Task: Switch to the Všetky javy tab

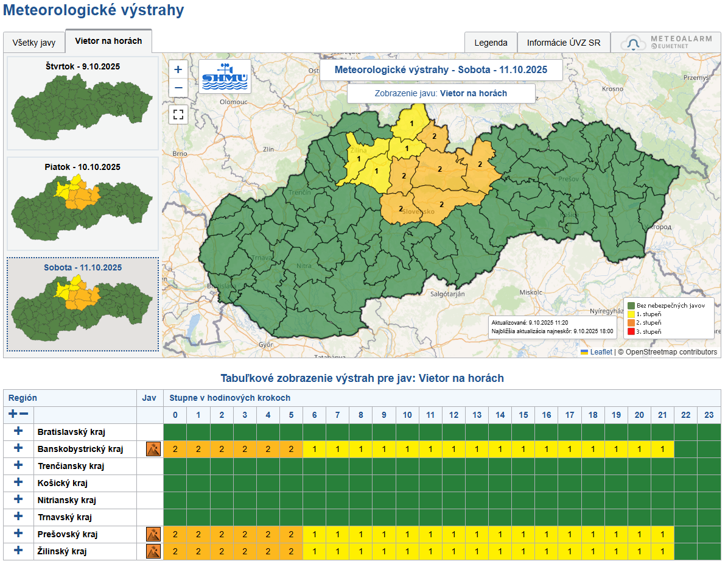Action: (34, 43)
